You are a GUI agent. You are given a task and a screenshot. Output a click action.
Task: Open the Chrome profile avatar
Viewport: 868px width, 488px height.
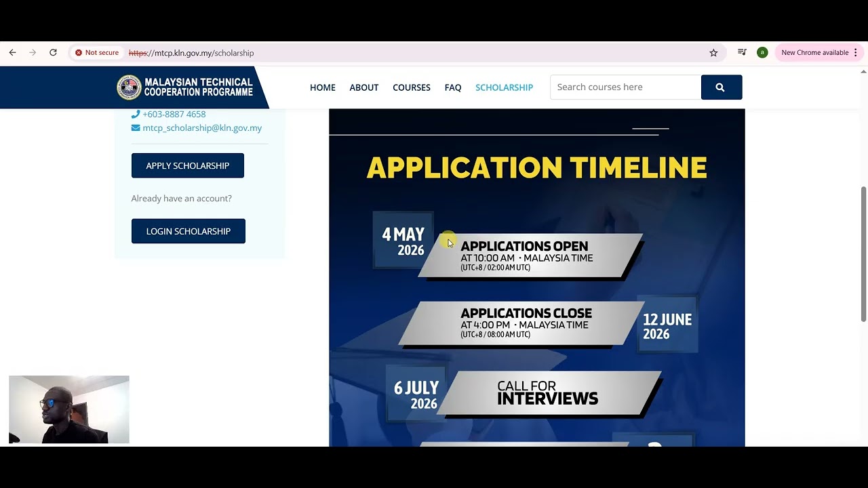click(762, 52)
